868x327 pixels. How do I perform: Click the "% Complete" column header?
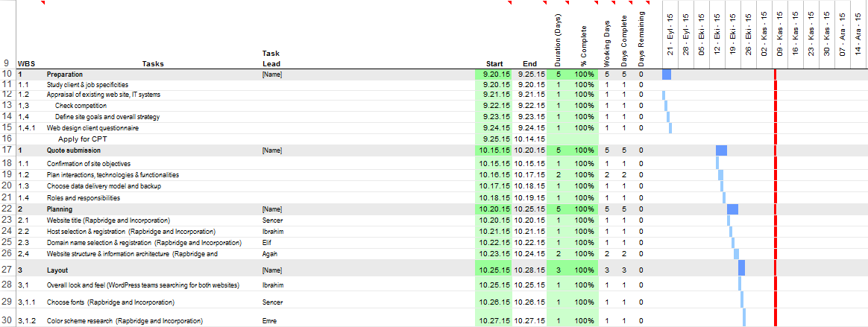point(584,46)
